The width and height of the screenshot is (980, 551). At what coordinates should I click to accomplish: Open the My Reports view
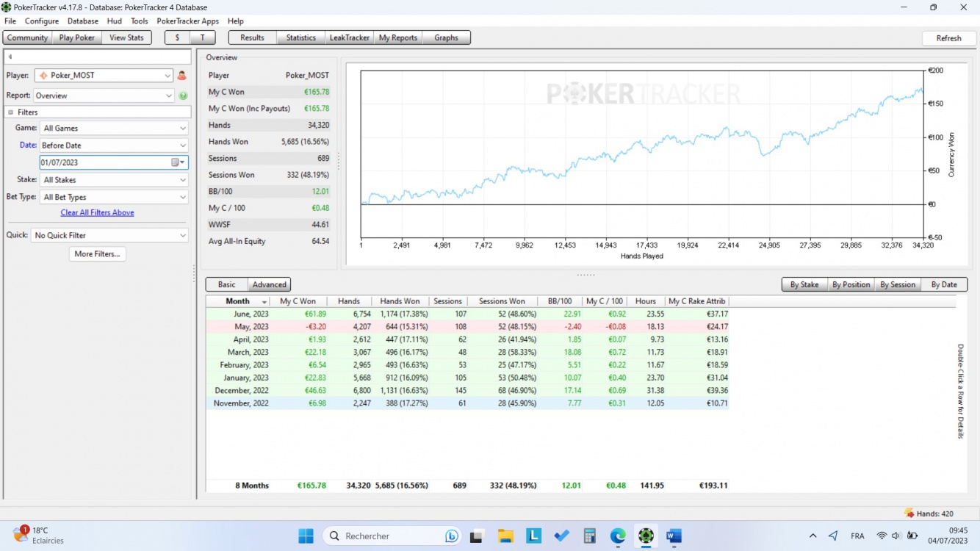[x=398, y=37]
